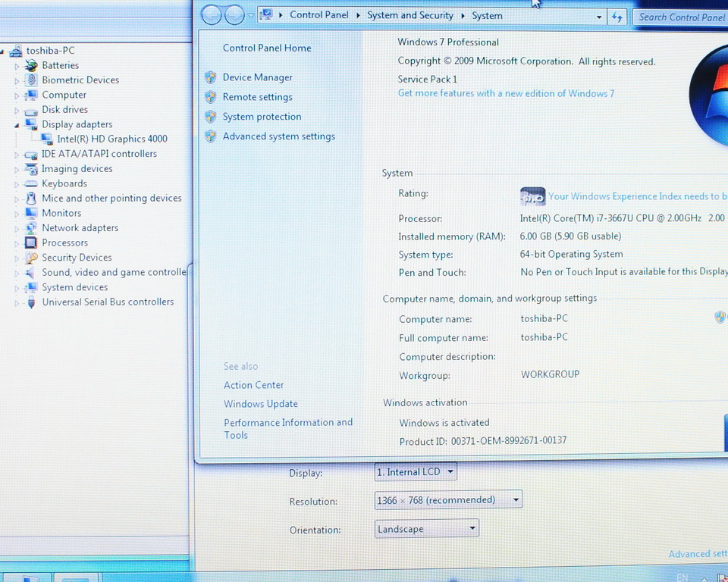728x582 pixels.
Task: Click the Disk drives icon
Action: click(31, 111)
